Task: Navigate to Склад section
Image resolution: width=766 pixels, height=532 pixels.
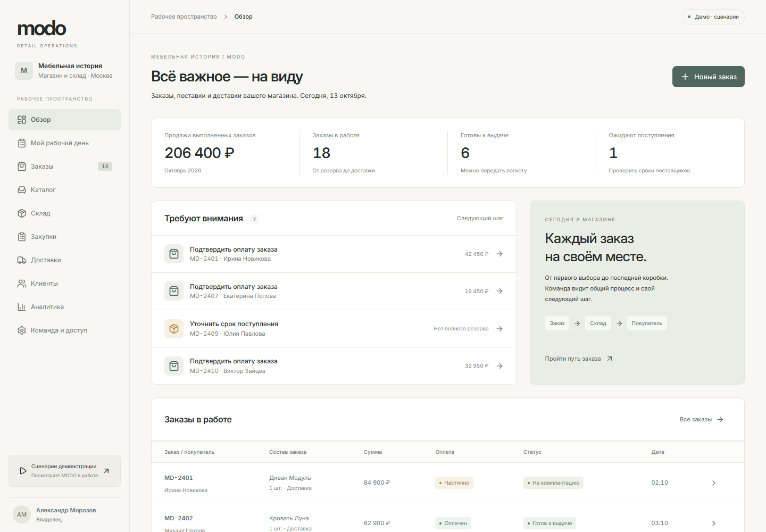Action: pos(64,213)
